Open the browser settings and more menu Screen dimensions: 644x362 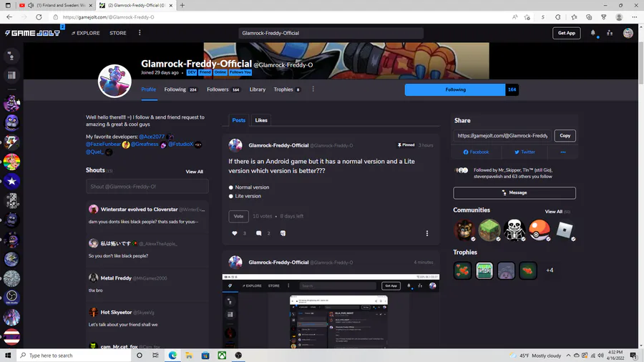(635, 17)
